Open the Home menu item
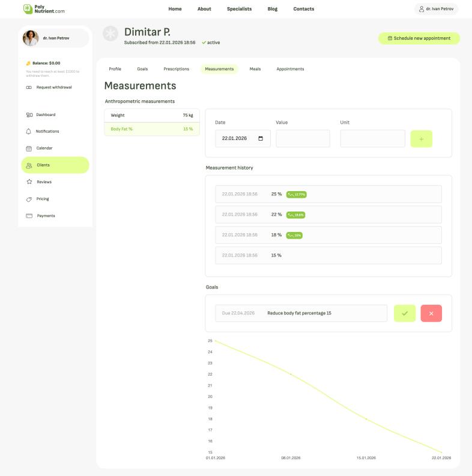The image size is (472, 476). 175,9
